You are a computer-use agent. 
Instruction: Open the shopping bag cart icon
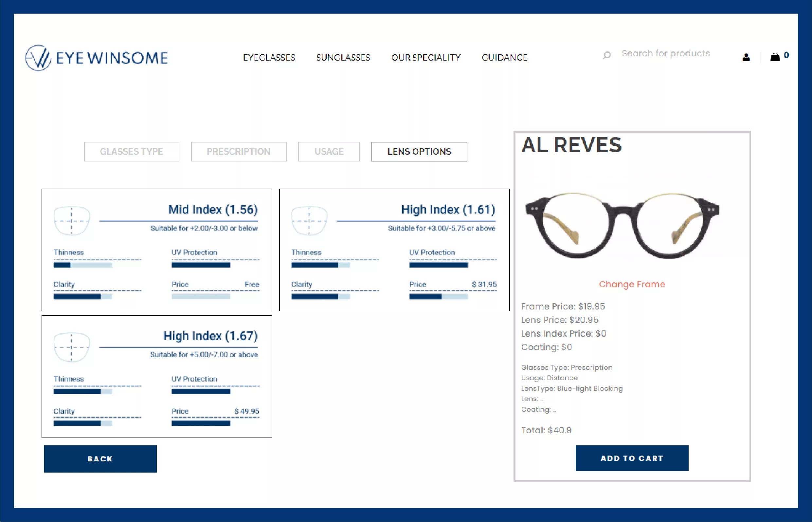tap(775, 57)
